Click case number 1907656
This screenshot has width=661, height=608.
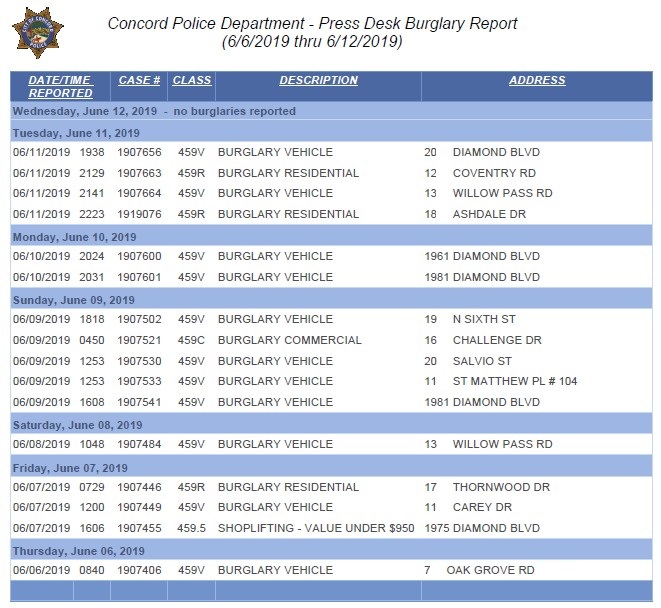click(139, 153)
